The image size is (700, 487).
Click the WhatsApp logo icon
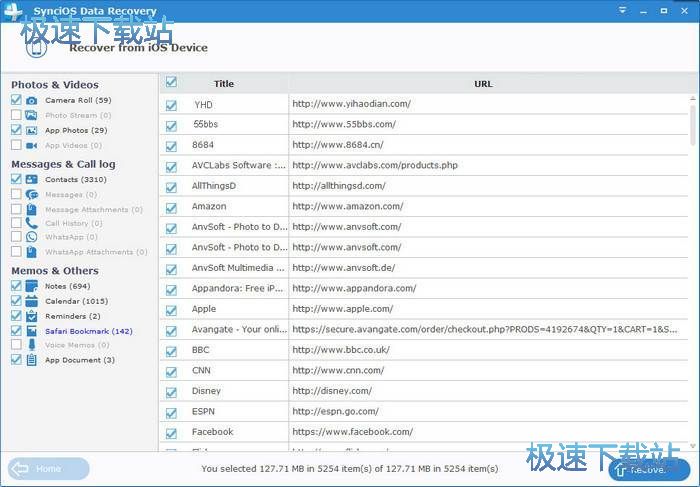tap(31, 237)
